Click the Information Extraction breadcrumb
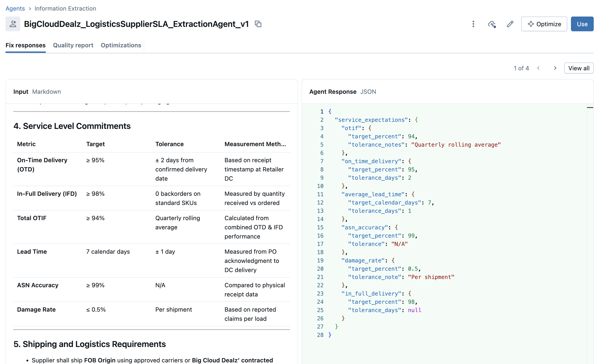 tap(65, 9)
